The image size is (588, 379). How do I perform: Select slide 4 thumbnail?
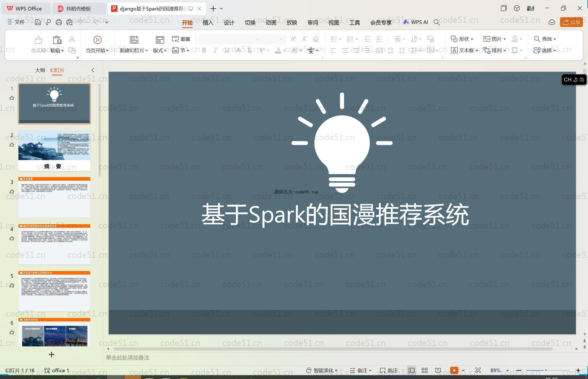click(x=54, y=244)
